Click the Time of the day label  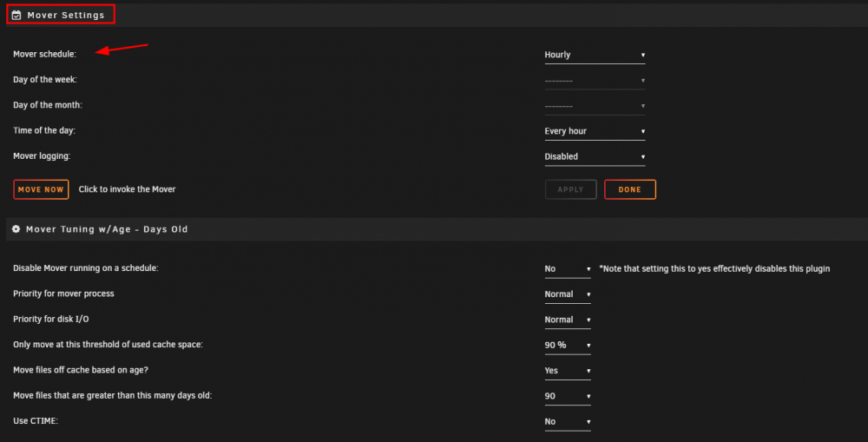click(x=44, y=130)
